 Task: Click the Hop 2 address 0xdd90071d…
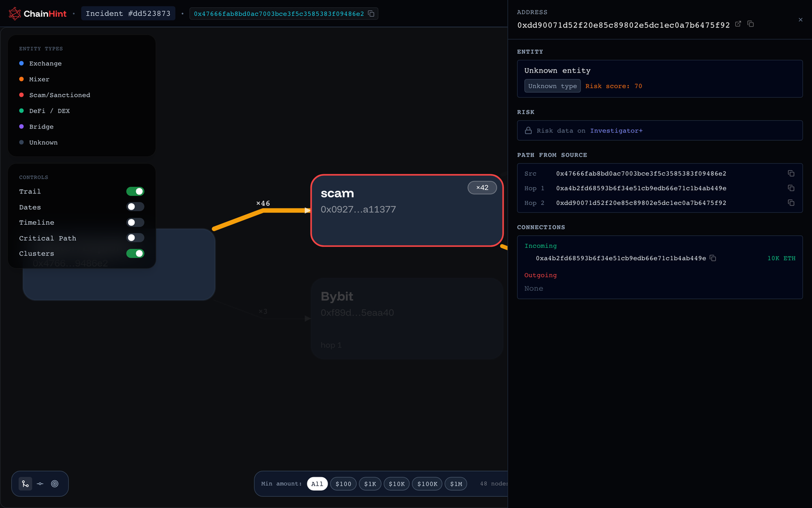pyautogui.click(x=641, y=203)
